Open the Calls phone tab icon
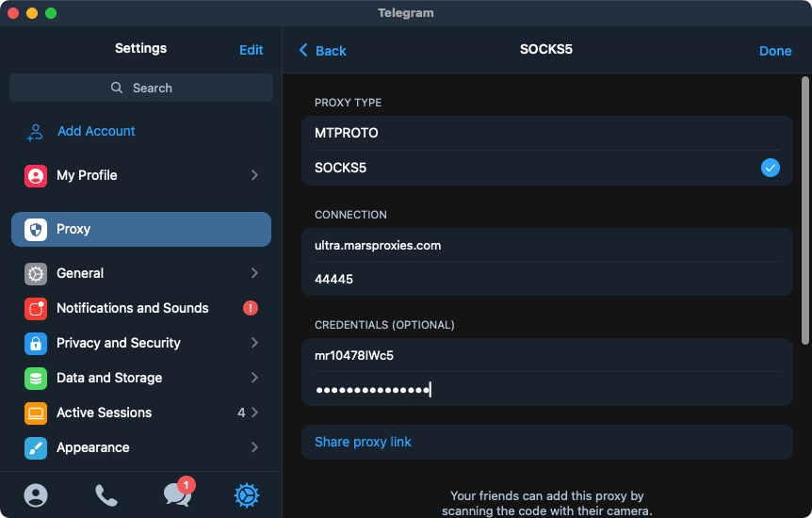 106,495
